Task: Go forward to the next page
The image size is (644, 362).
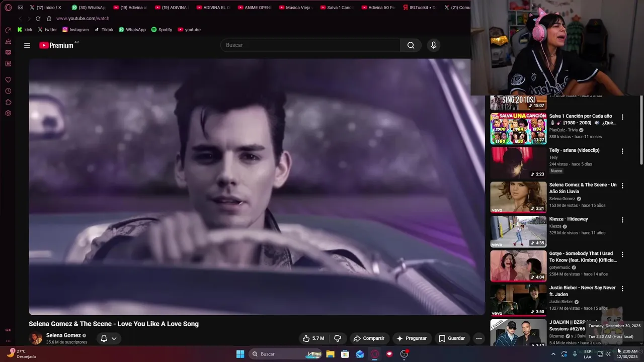Action: point(28,19)
